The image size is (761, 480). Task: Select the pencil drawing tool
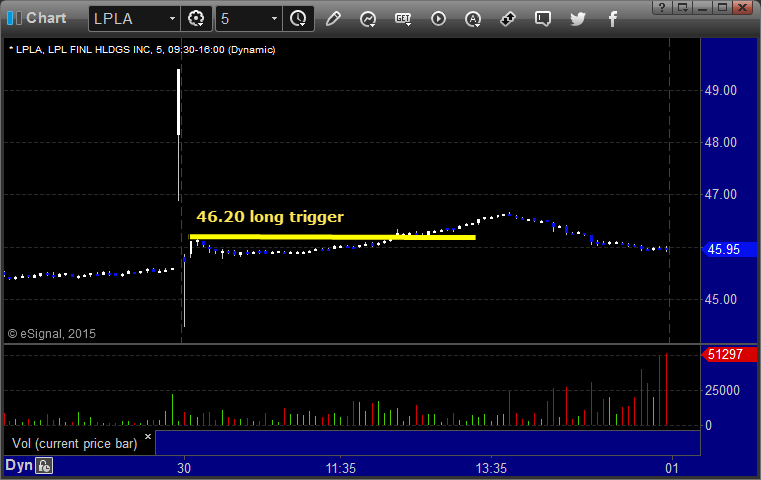[333, 19]
